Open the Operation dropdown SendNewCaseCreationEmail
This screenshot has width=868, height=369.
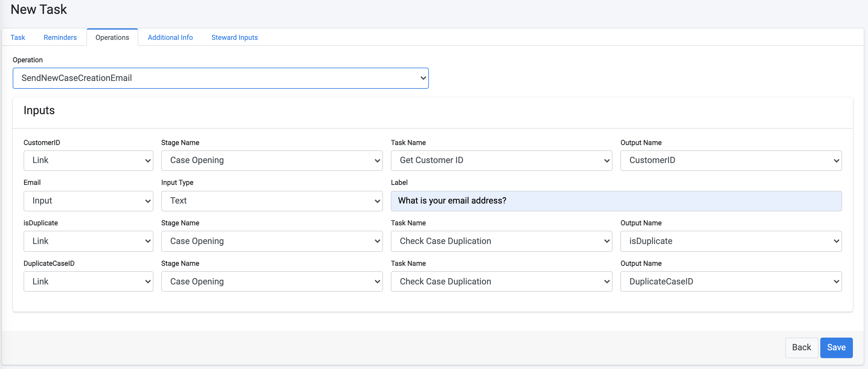click(220, 78)
